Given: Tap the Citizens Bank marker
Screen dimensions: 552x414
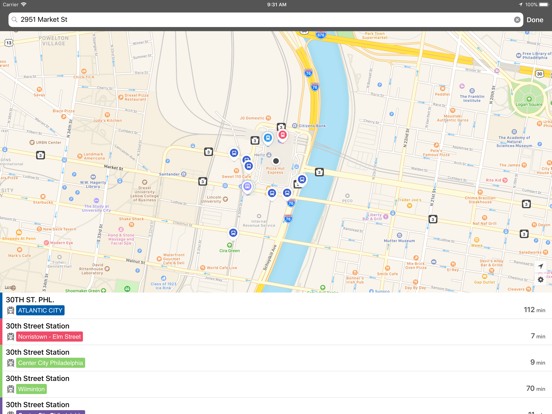Looking at the screenshot, I should [x=294, y=126].
